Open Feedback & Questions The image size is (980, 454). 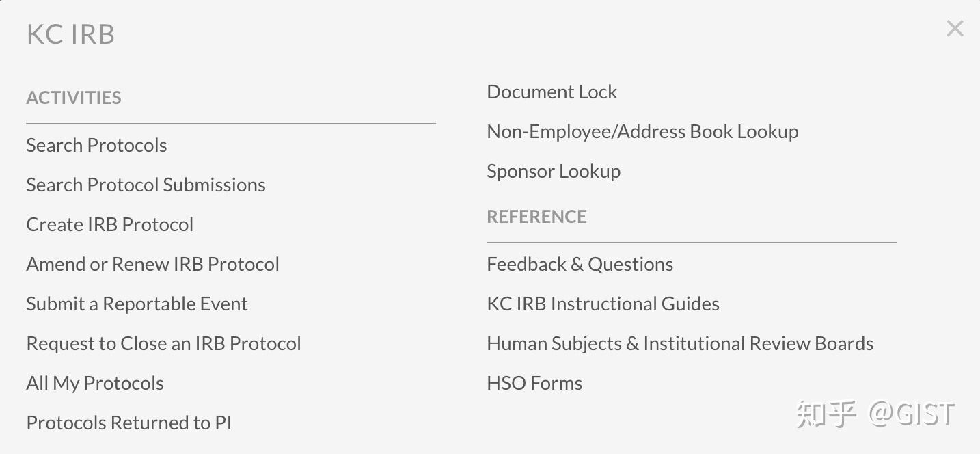point(580,264)
